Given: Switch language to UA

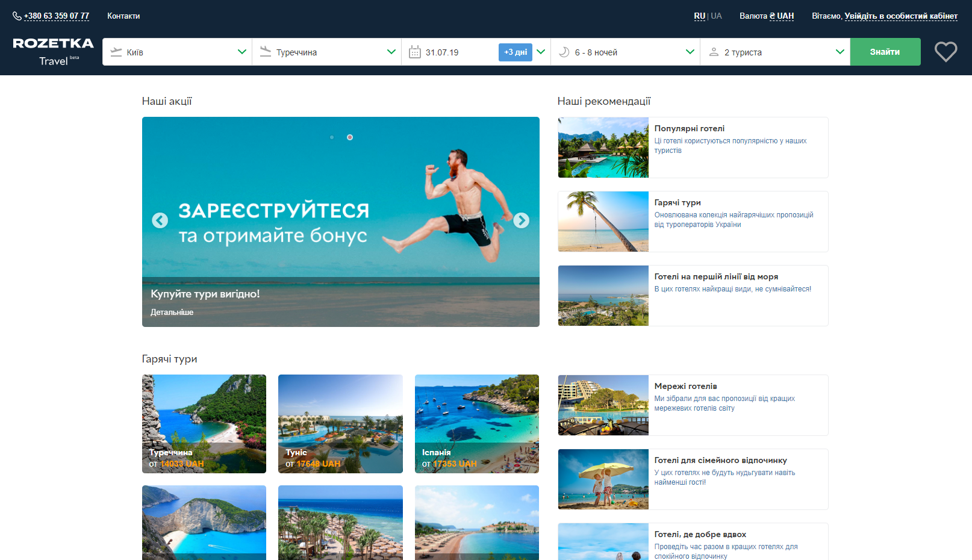Looking at the screenshot, I should point(716,16).
